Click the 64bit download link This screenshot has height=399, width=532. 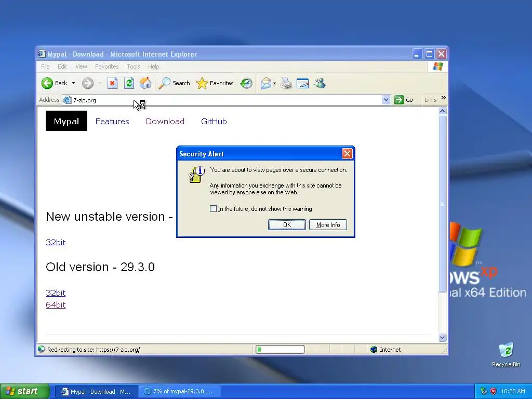pos(56,304)
